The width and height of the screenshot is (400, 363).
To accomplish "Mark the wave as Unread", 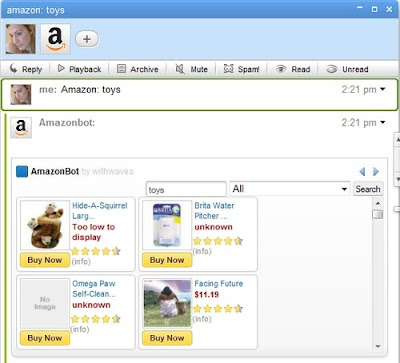I will (x=347, y=69).
